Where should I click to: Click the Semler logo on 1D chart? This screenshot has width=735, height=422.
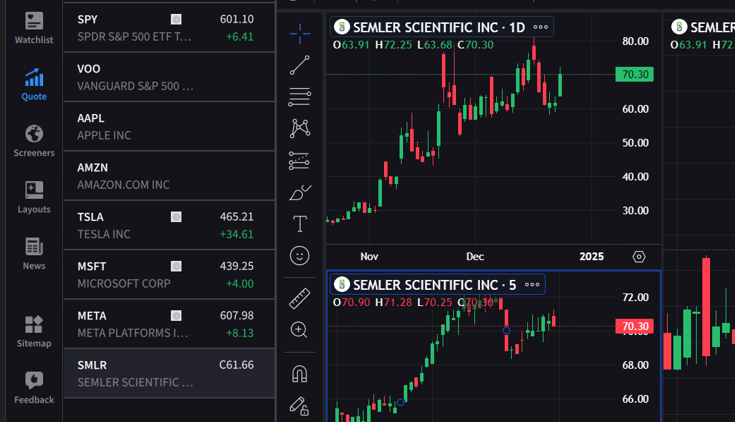point(342,27)
